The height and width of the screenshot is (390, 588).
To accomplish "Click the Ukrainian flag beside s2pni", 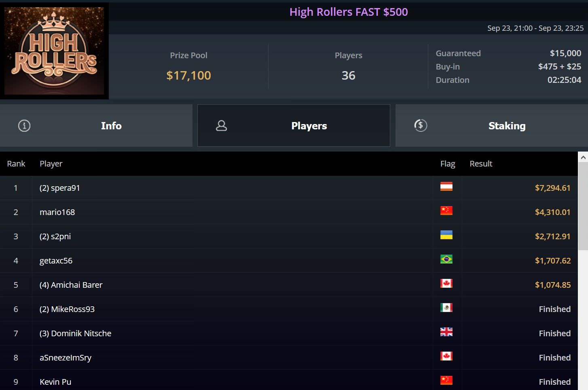I will click(x=446, y=235).
